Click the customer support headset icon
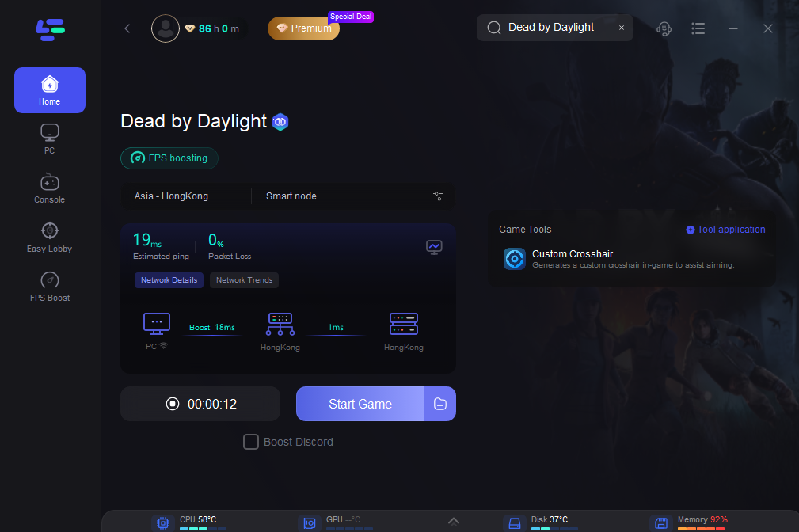The image size is (799, 532). pos(664,28)
